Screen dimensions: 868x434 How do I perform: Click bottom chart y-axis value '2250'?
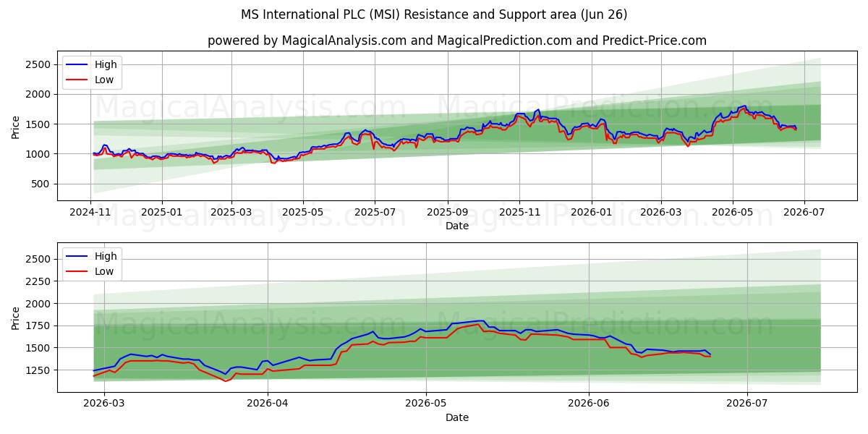(38, 281)
